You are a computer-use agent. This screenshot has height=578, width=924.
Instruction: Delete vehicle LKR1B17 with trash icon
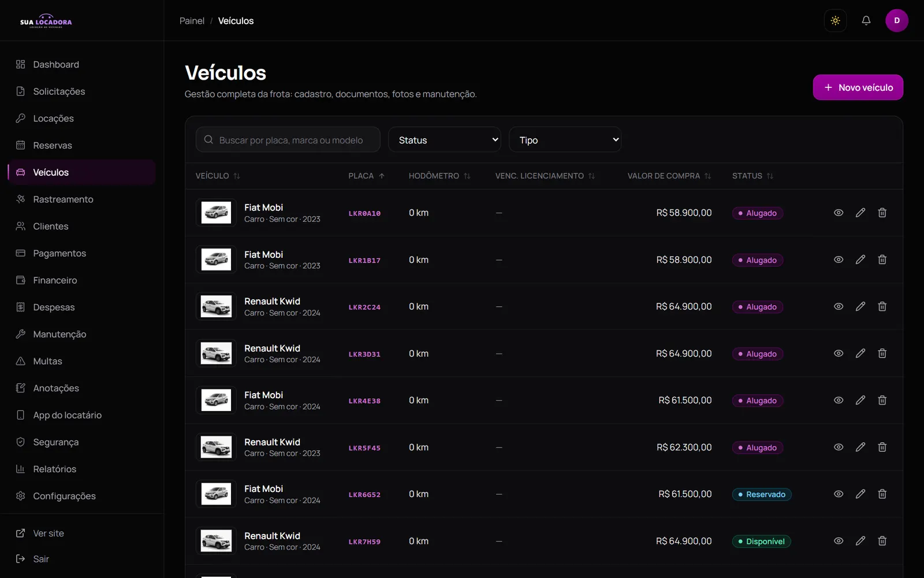pos(882,260)
